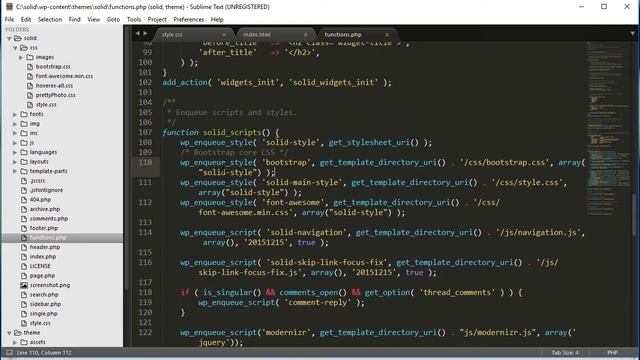Open comments.php from the sidebar
Screen dimensions: 640x360
(49, 219)
